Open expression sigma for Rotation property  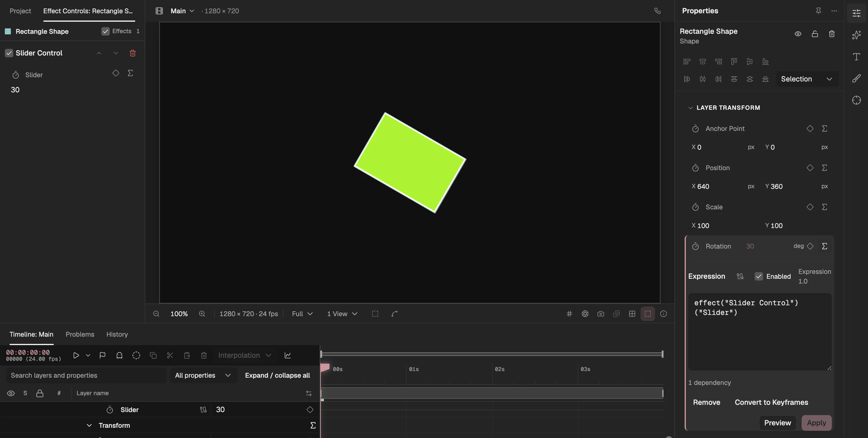tap(824, 246)
